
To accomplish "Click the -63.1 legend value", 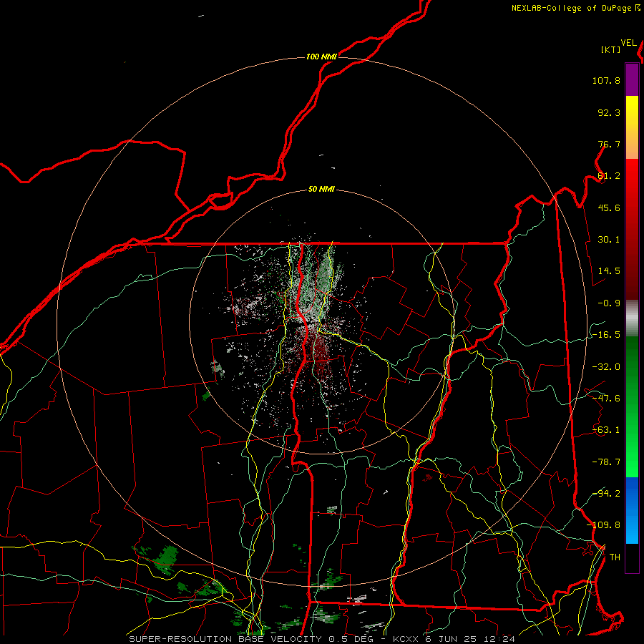I will click(x=606, y=430).
